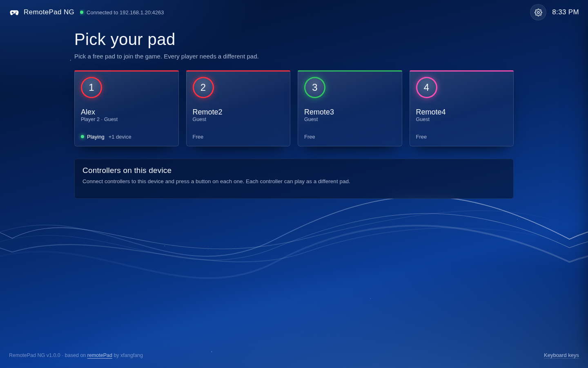Click the RemotePad NG title text

tap(49, 12)
